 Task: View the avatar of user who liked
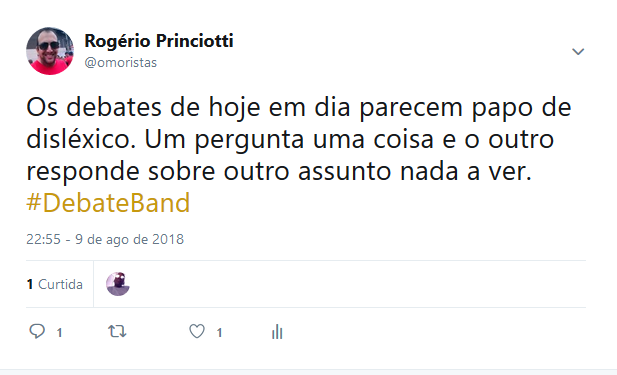(x=118, y=284)
